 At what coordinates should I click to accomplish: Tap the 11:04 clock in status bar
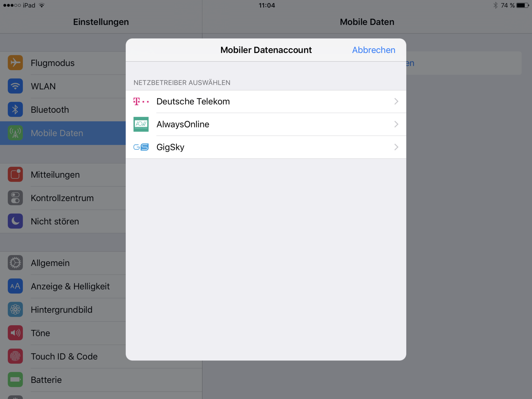[x=267, y=5]
